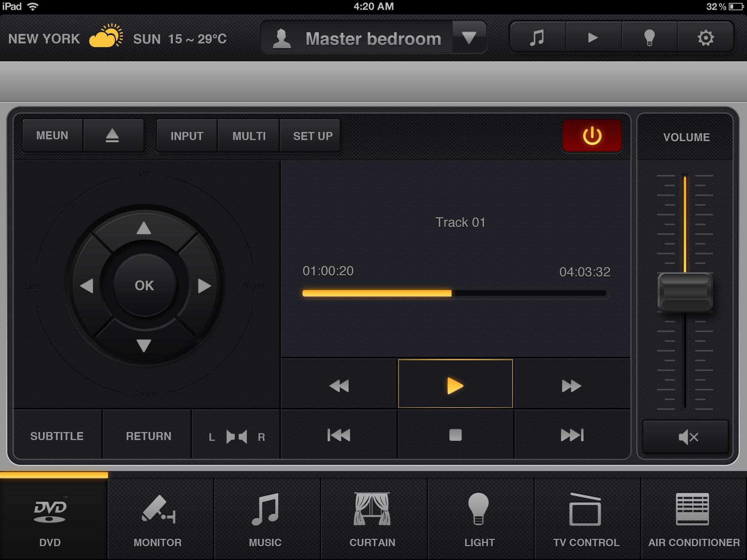Go back to the previous track
This screenshot has width=747, height=560.
(339, 435)
